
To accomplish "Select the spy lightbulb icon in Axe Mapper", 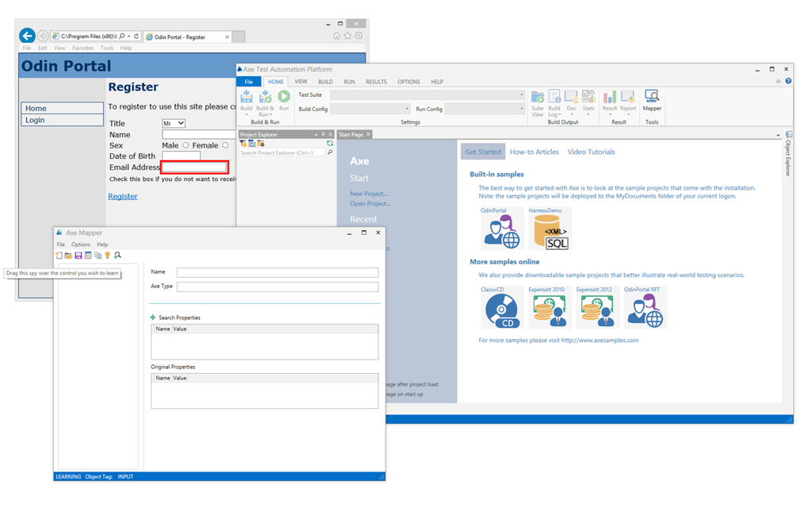I will click(x=108, y=256).
